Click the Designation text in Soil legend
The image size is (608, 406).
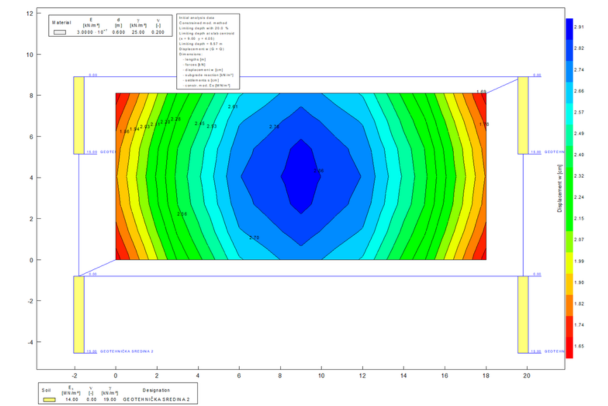156,390
